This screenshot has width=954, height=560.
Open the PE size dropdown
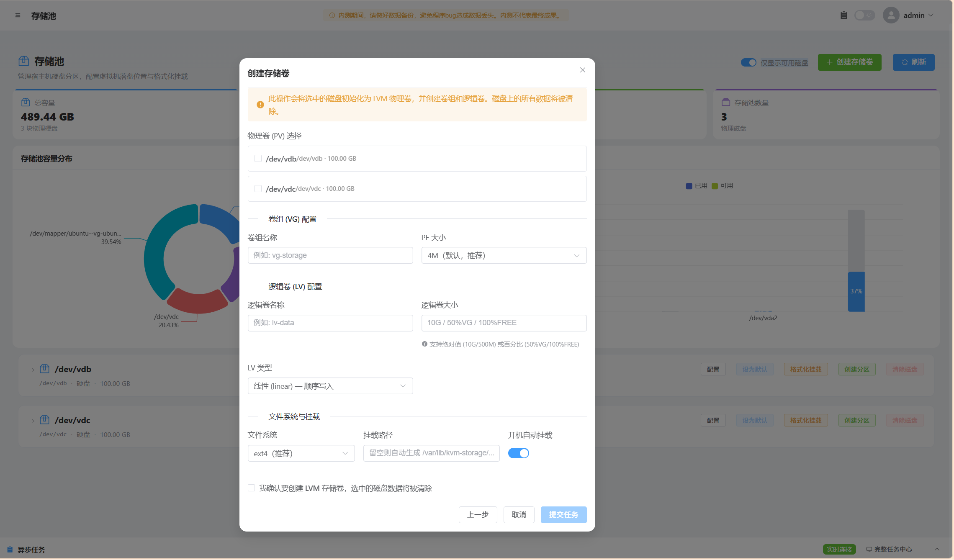(504, 255)
